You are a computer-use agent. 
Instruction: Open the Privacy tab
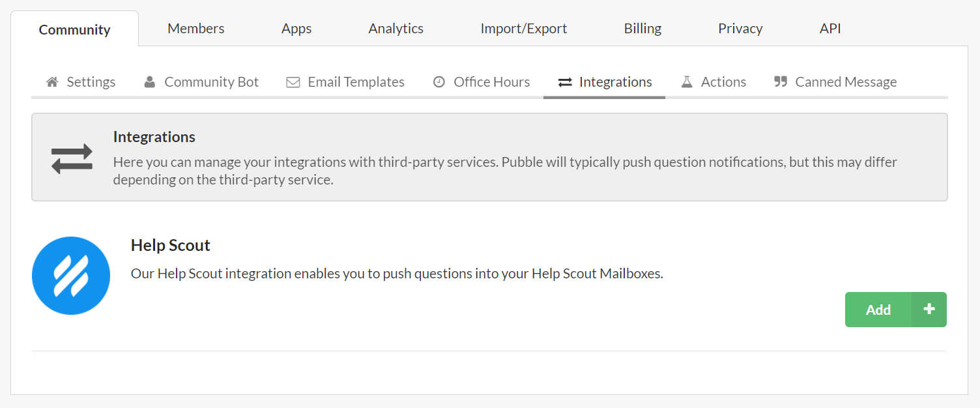pos(740,28)
